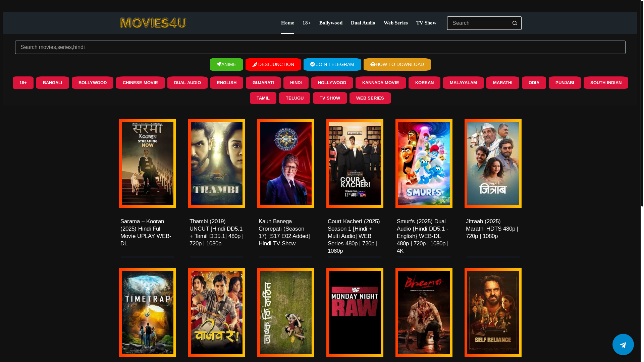Select the BANGALI category tag

coord(53,83)
